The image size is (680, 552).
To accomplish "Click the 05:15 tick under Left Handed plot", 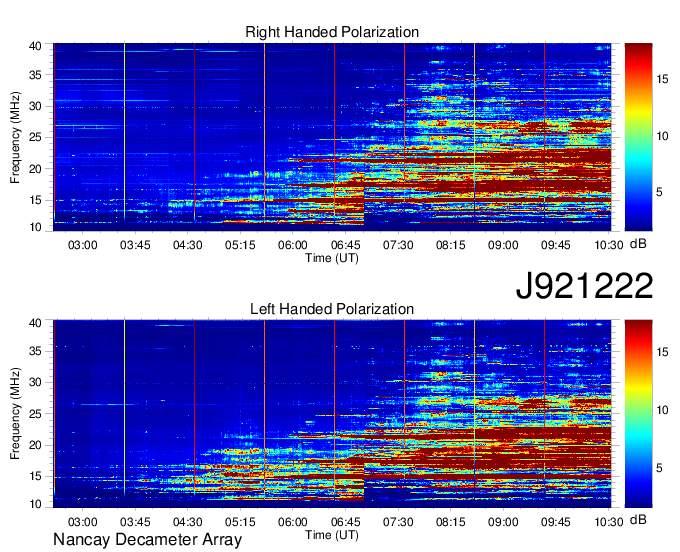I will (x=240, y=522).
